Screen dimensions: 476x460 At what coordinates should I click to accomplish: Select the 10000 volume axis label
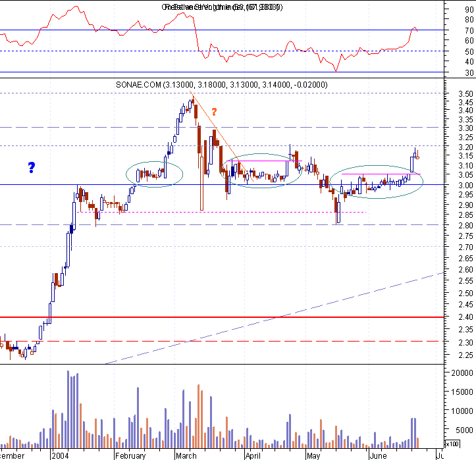tap(462, 411)
